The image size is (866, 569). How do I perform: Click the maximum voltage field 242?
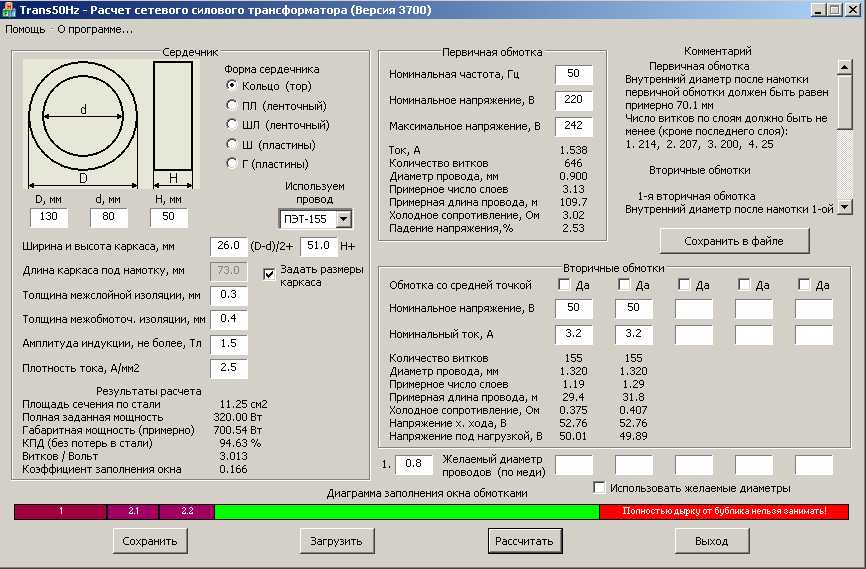coord(574,126)
